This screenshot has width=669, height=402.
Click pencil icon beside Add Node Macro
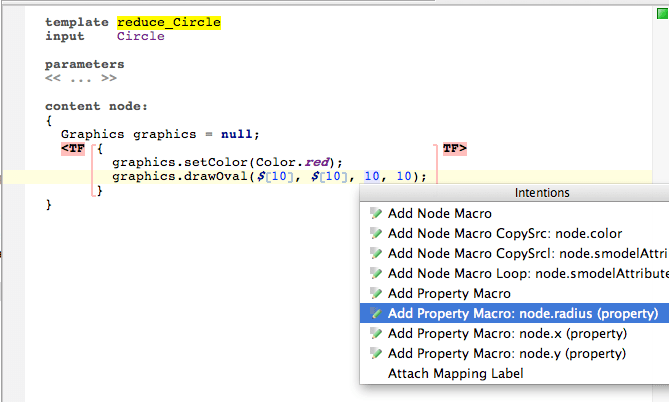click(376, 213)
